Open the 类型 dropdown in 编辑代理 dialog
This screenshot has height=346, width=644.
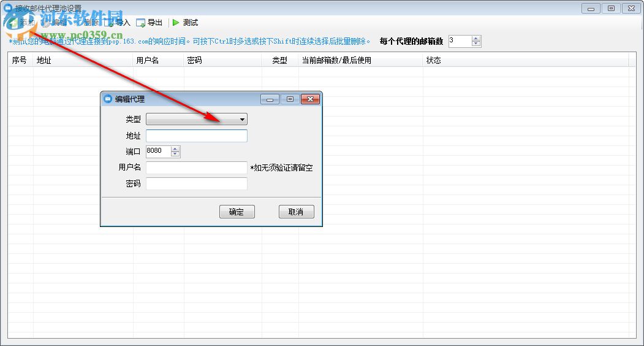pos(197,119)
